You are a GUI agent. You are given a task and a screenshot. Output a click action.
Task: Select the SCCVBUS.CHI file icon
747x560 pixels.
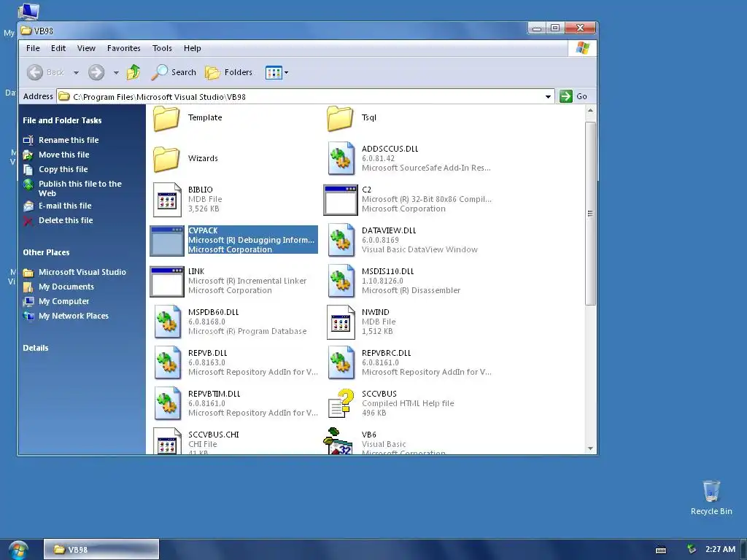(167, 441)
